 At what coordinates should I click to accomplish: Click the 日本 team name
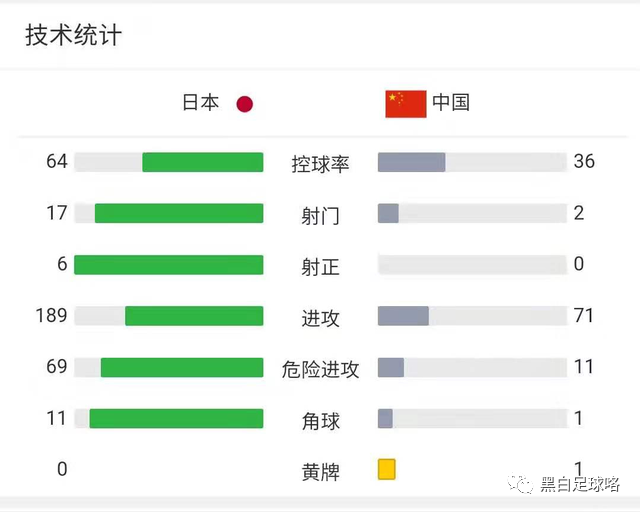[200, 102]
